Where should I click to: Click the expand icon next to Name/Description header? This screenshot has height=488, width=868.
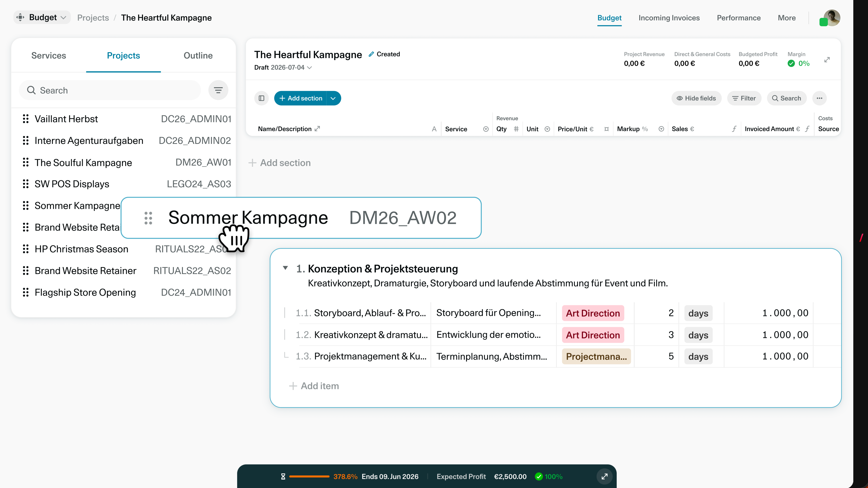(317, 129)
